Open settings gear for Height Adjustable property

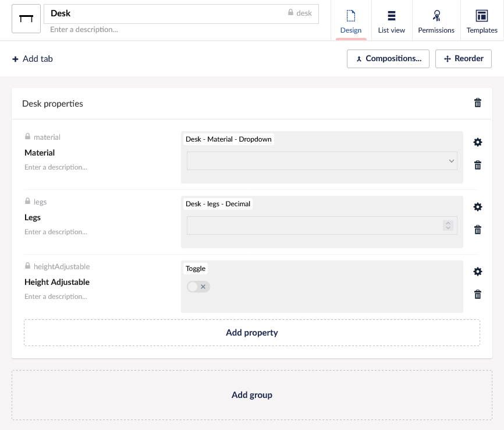pyautogui.click(x=478, y=272)
